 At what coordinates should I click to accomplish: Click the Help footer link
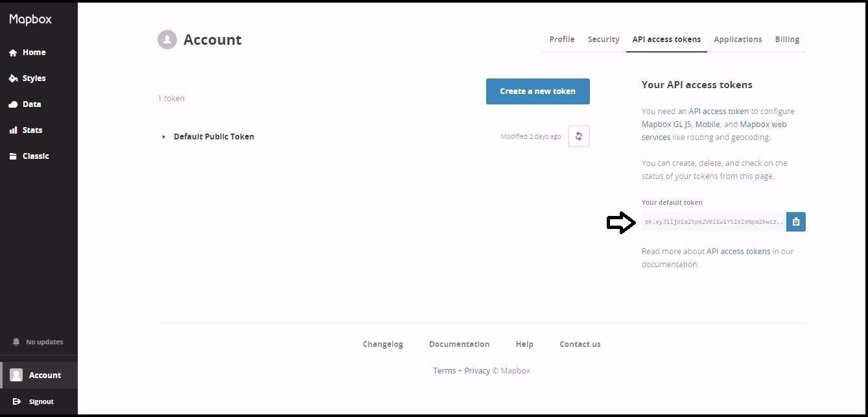[x=524, y=344]
